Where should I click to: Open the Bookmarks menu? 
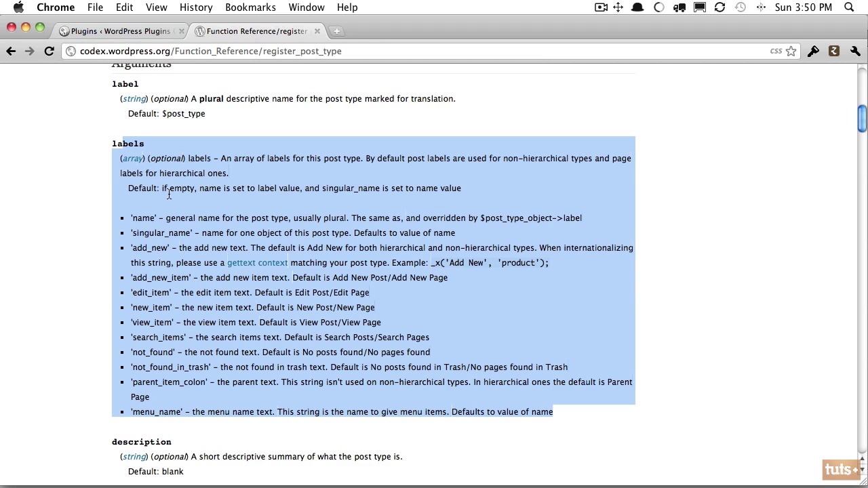tap(250, 7)
